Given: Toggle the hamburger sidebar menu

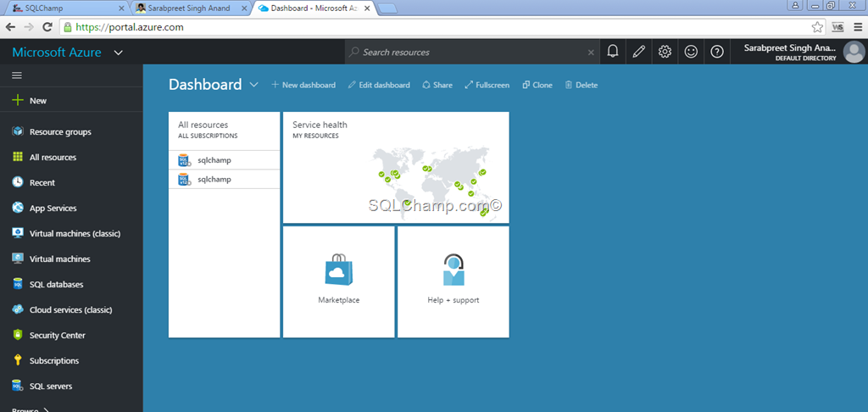Looking at the screenshot, I should click(x=17, y=75).
